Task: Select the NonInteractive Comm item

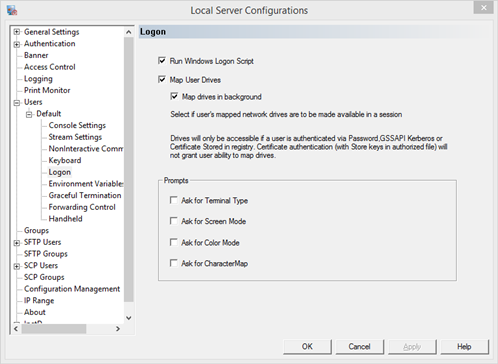Action: 86,149
